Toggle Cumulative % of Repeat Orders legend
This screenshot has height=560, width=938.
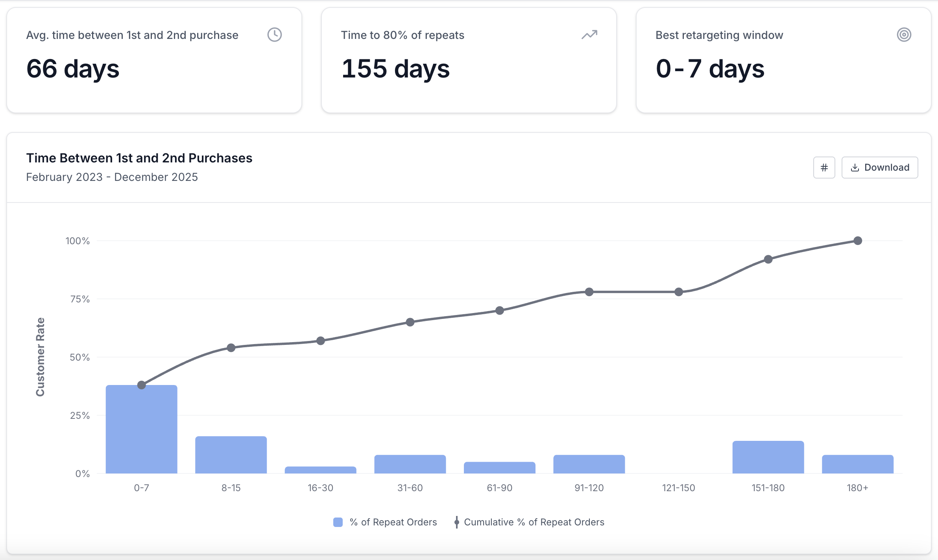[x=534, y=522]
